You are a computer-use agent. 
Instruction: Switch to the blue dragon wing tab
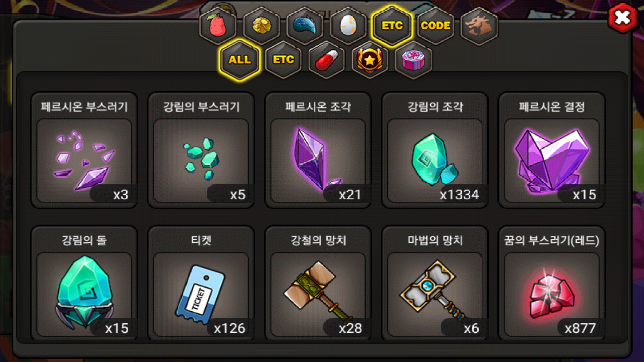(305, 26)
